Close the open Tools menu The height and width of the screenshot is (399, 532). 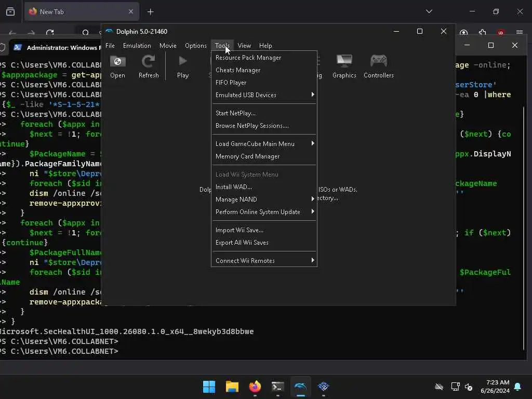pyautogui.click(x=222, y=46)
